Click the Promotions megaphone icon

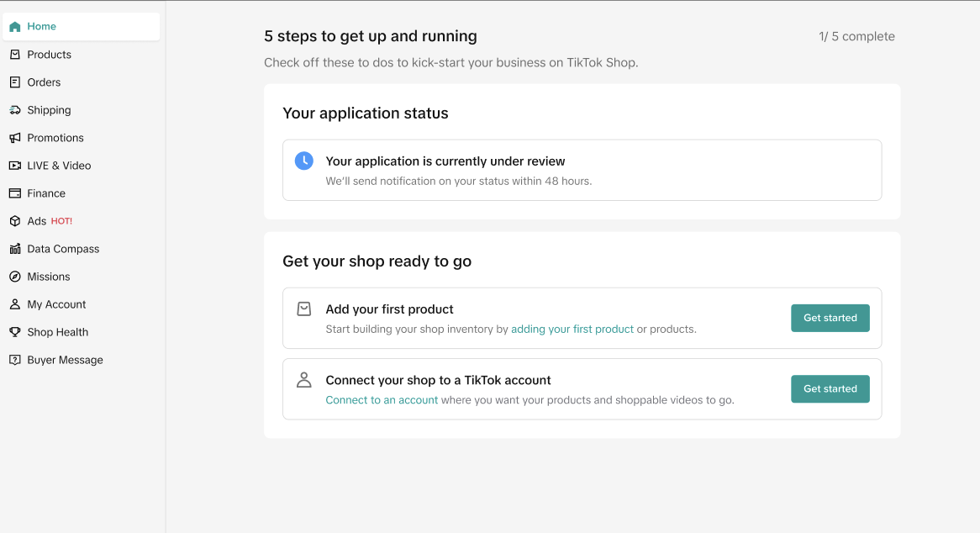click(x=15, y=138)
